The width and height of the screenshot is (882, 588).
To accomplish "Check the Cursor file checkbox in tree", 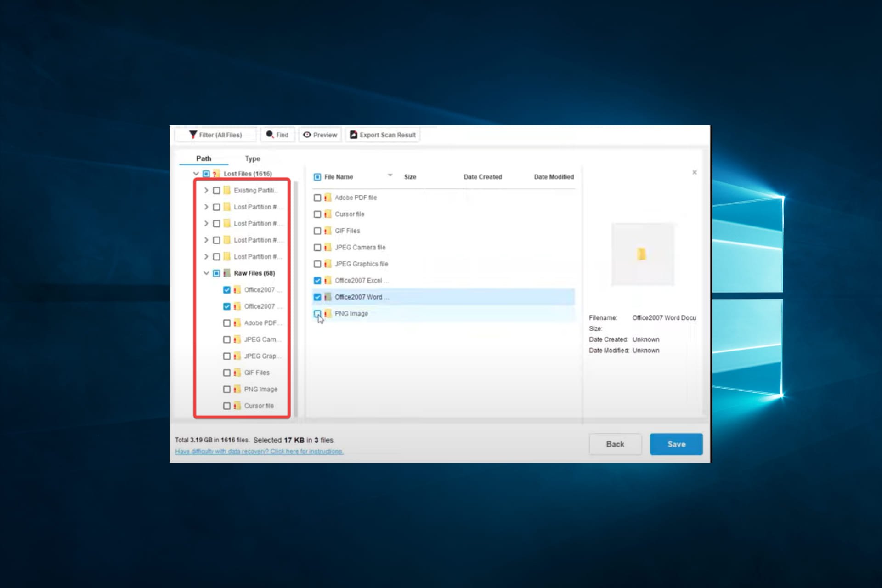I will (x=227, y=406).
